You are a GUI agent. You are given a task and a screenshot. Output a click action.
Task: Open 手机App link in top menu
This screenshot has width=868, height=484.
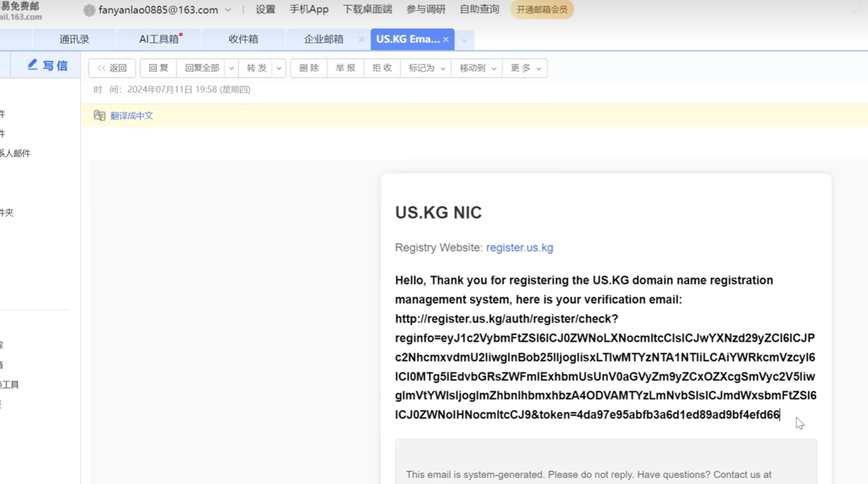tap(309, 9)
